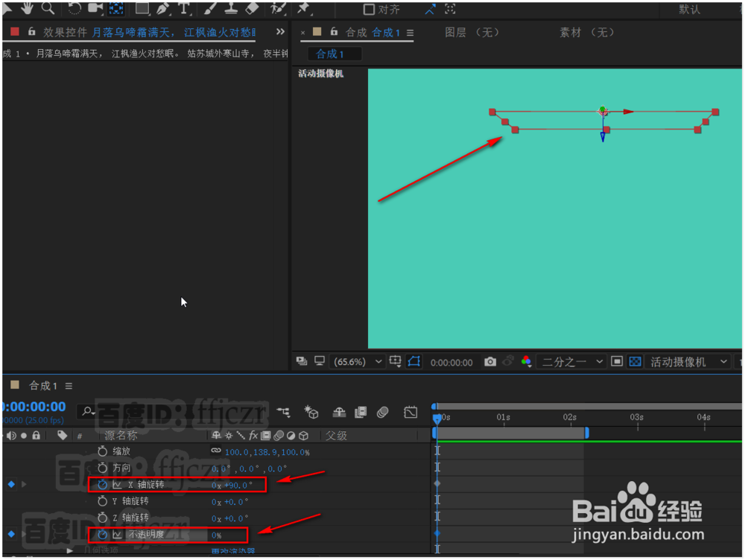
Task: Select the Type text tool
Action: [x=184, y=7]
